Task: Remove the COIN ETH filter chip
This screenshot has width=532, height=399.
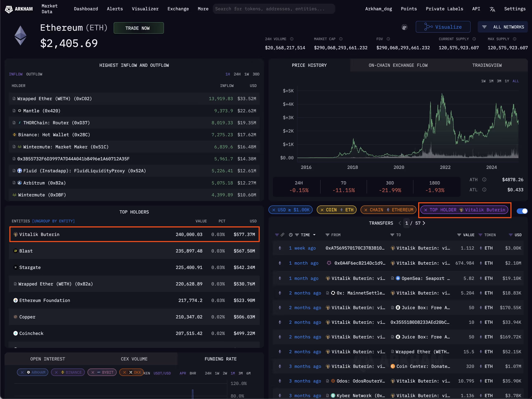Action: point(322,210)
